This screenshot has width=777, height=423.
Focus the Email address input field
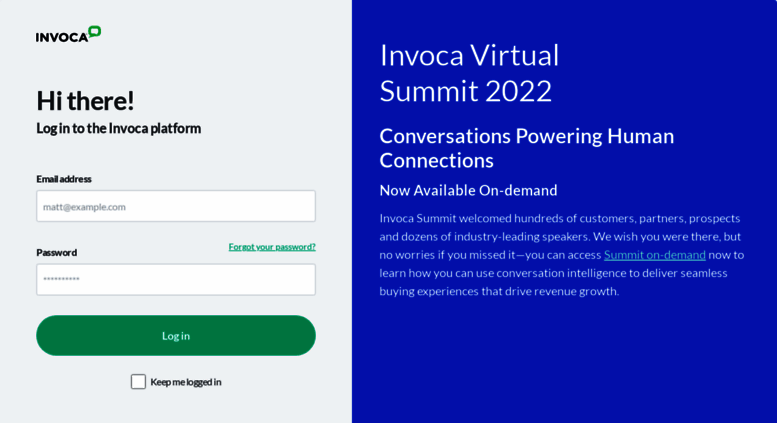[x=176, y=206]
